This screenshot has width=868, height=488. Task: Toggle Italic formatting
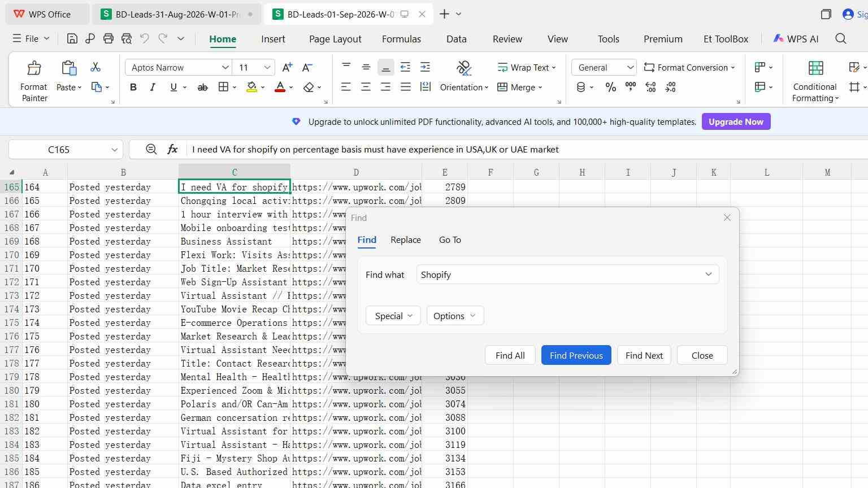tap(153, 87)
